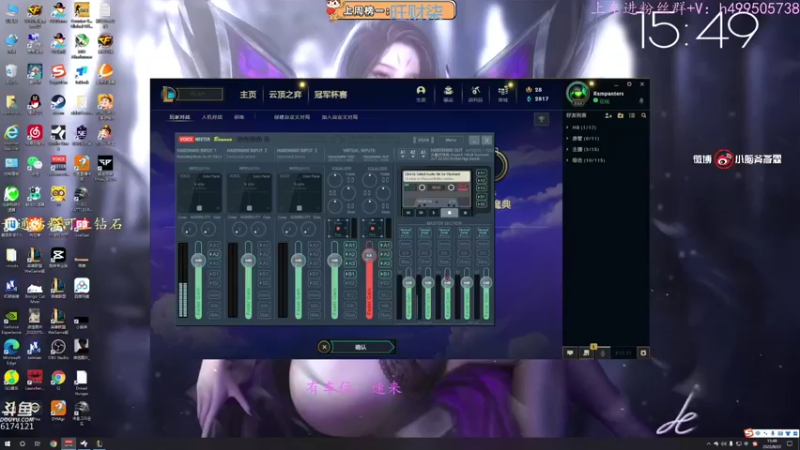Play the cassette recorder

tap(434, 213)
